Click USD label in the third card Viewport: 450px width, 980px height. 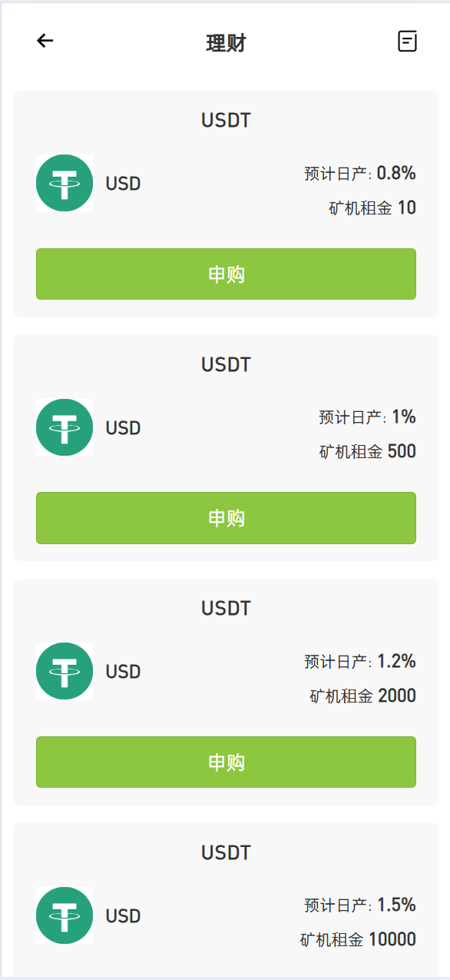(123, 672)
